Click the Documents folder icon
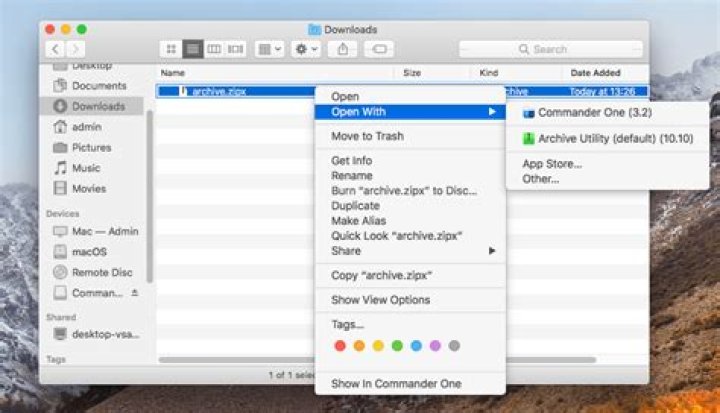This screenshot has height=413, width=720. (x=60, y=86)
